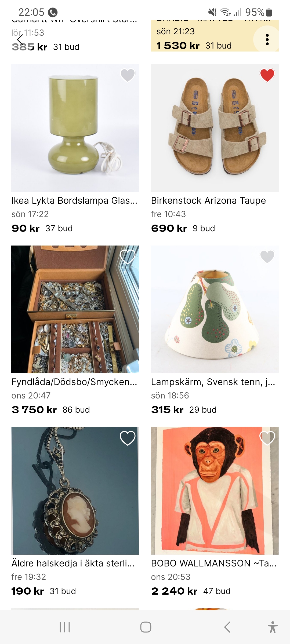Viewport: 290px width, 644px height.
Task: Open Lampskärm, Svensk tenn listing title
Action: (x=213, y=382)
